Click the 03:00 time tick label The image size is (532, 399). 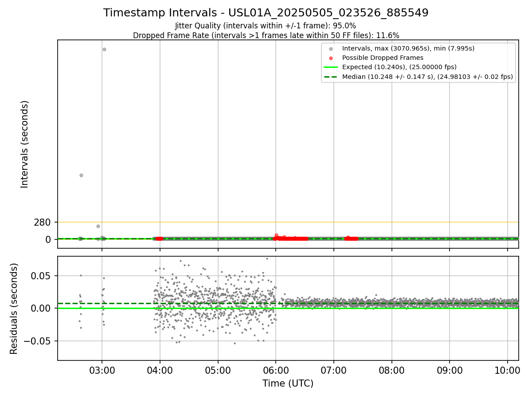tap(102, 370)
